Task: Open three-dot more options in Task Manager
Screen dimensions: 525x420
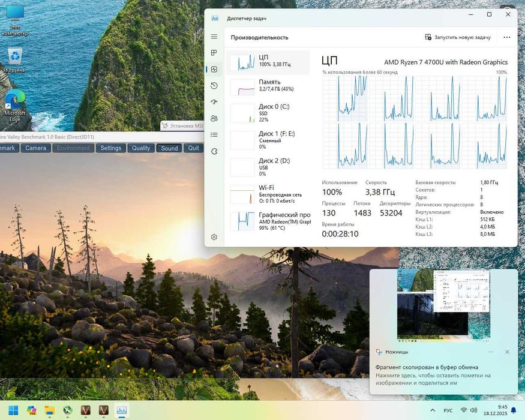Action: tap(507, 37)
